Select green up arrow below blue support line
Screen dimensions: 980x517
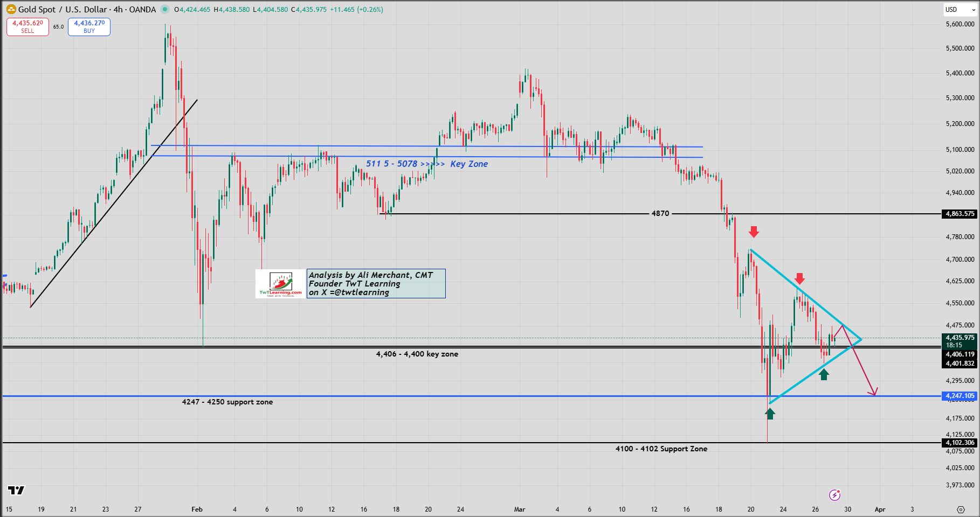point(770,414)
